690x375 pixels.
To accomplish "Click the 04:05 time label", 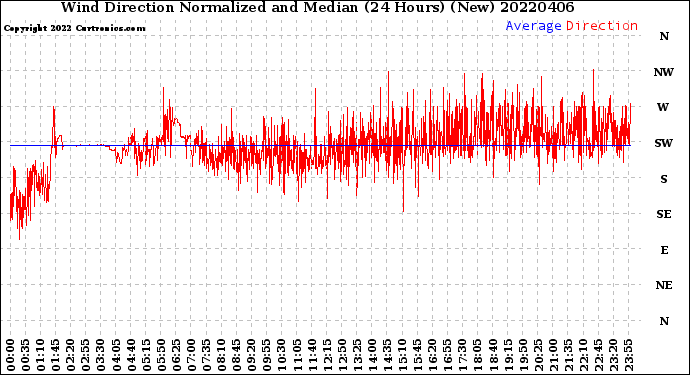I will pyautogui.click(x=116, y=355).
